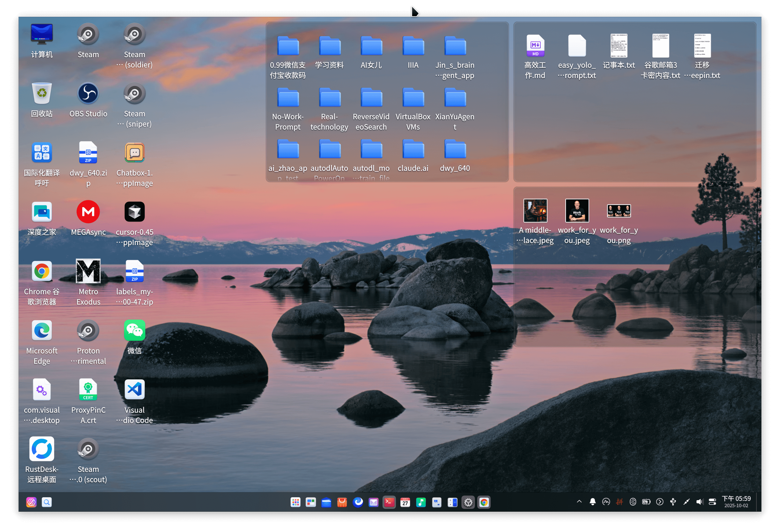780x532 pixels.
Task: Select the Visual Studio Code desktop icon
Action: [135, 389]
